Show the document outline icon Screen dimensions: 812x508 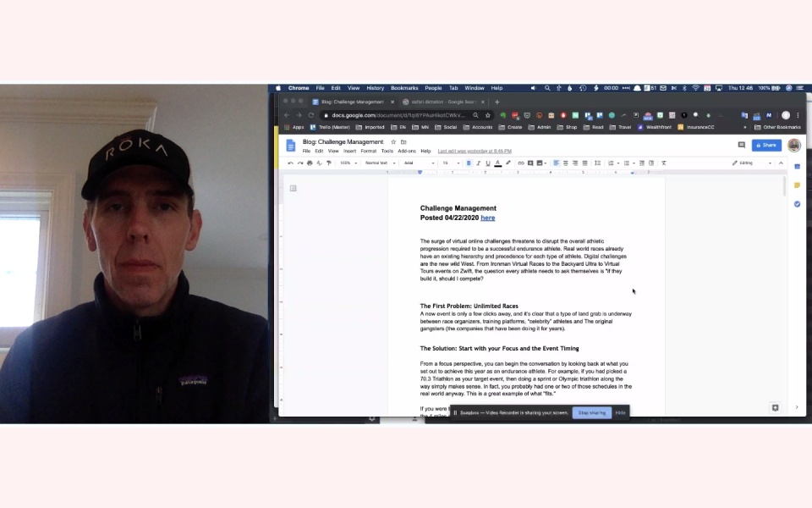294,188
